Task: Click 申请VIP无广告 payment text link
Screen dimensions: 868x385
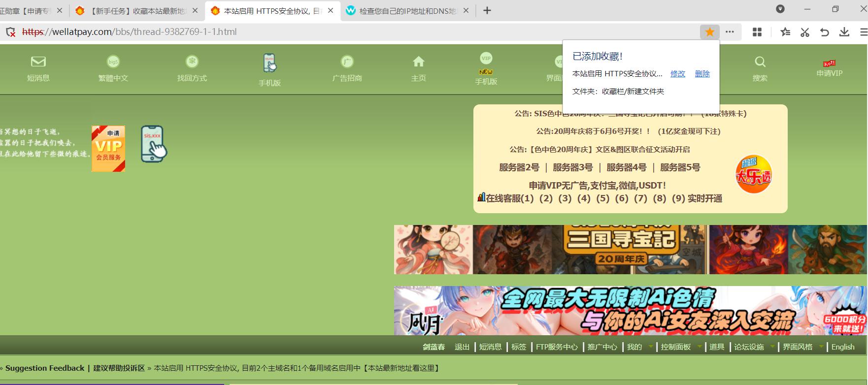Action: (598, 186)
